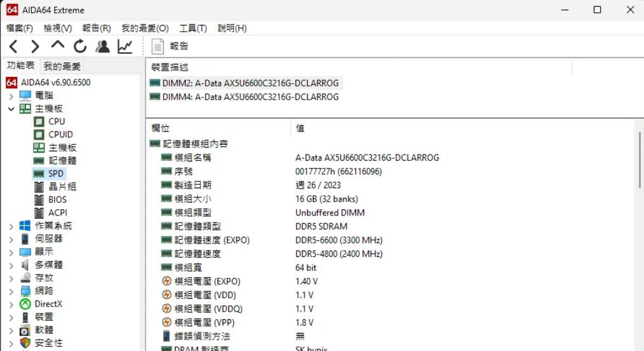
Task: Open the 檢視(V) menu
Action: point(57,28)
